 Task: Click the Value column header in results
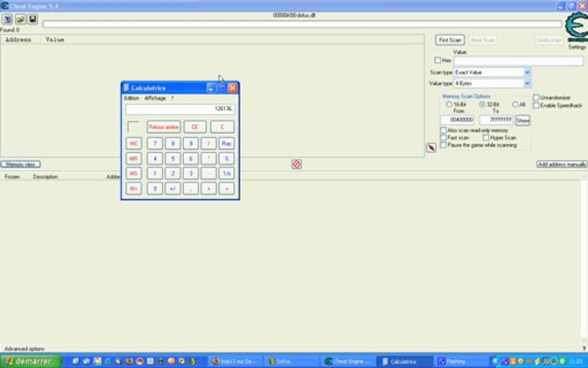55,40
